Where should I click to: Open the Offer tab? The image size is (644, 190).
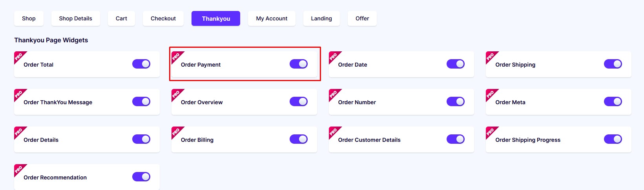point(362,18)
